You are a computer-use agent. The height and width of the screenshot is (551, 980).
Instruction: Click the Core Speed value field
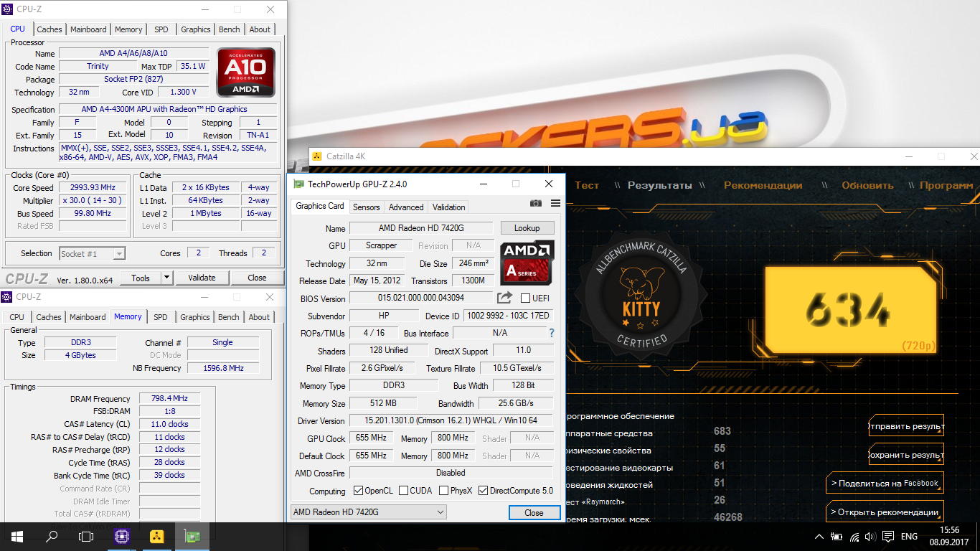[x=93, y=188]
